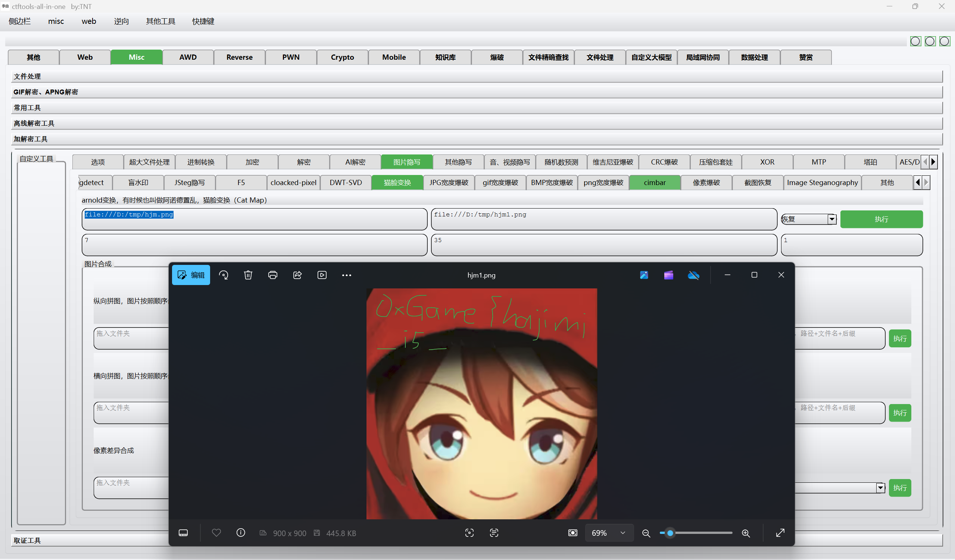
Task: Zoom out with the minus magnifier icon
Action: [646, 534]
